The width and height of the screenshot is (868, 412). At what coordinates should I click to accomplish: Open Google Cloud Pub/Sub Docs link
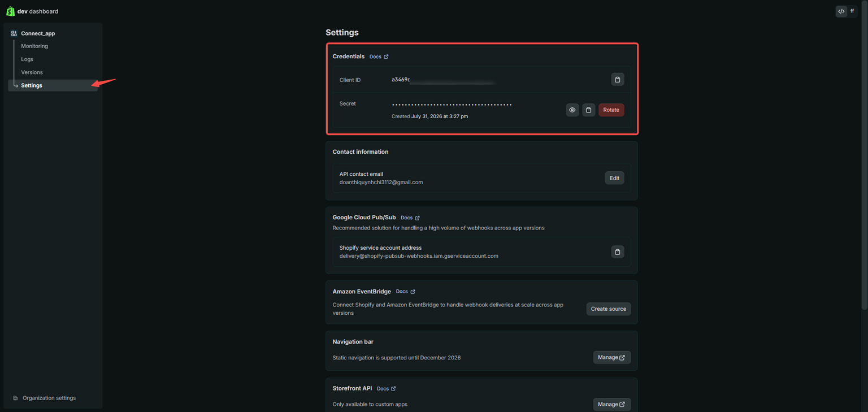pos(410,218)
